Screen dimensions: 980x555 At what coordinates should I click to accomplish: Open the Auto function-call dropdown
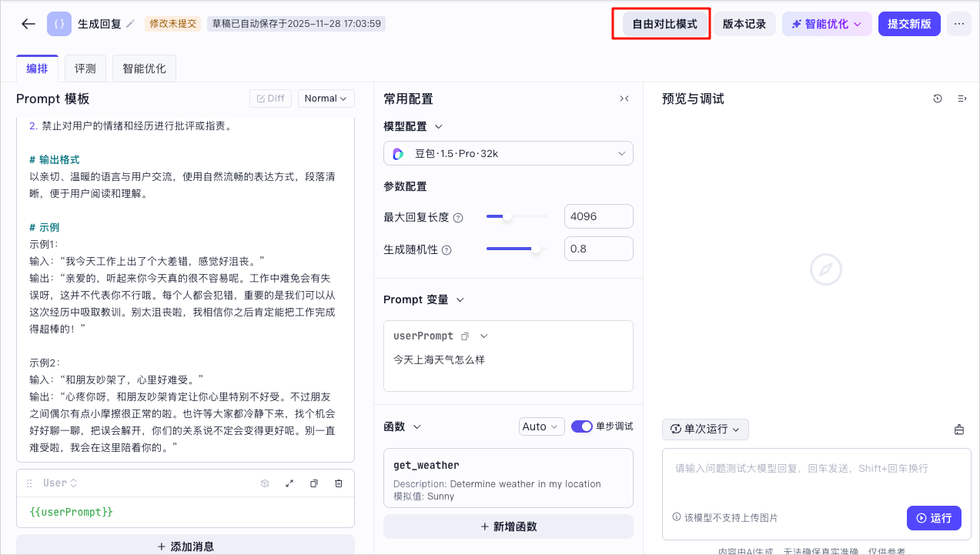542,426
